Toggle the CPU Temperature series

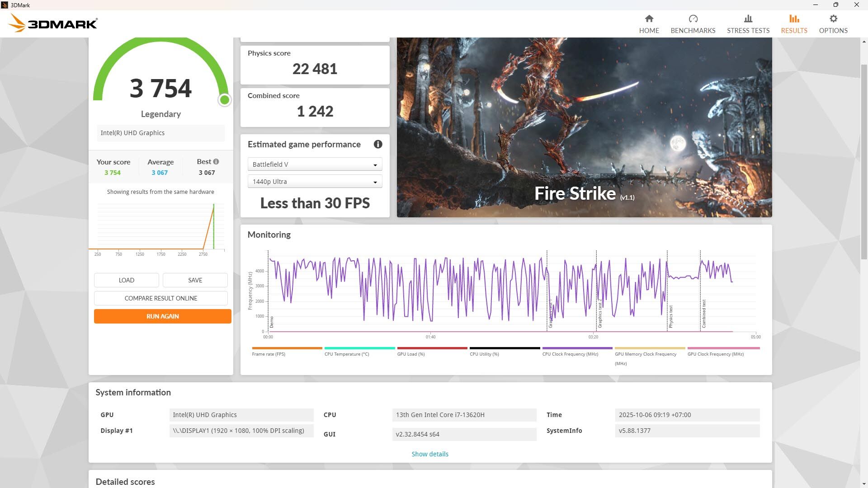coord(359,348)
